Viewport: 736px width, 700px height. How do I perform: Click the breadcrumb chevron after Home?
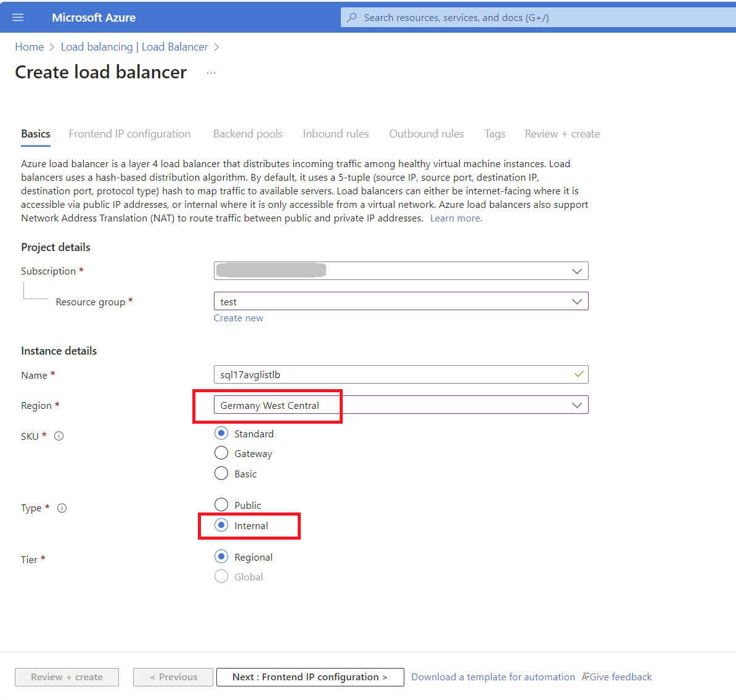pyautogui.click(x=52, y=47)
